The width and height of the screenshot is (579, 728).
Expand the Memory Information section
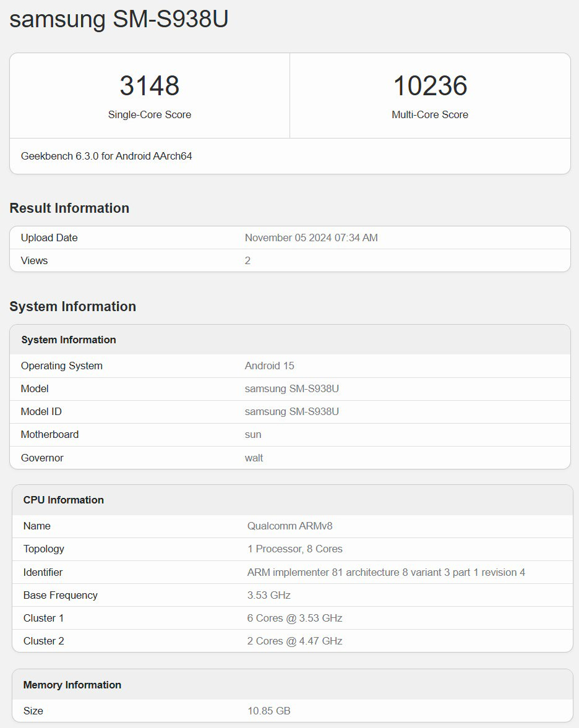click(72, 685)
